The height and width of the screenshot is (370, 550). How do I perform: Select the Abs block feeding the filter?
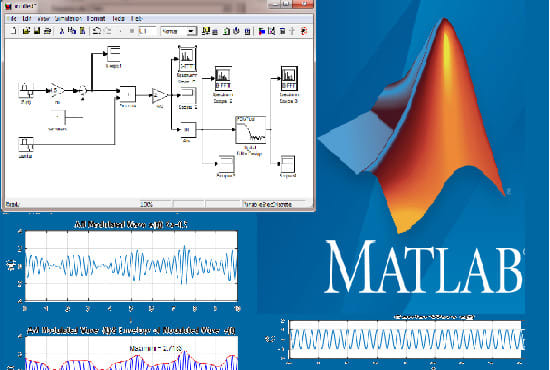point(188,130)
